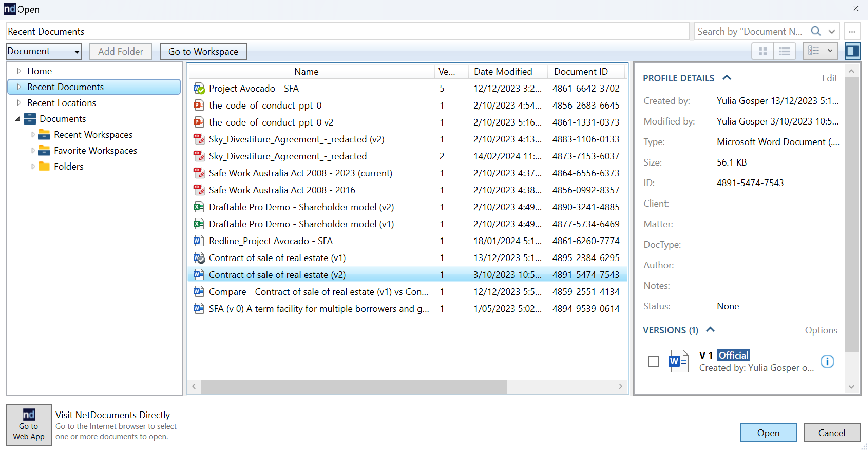This screenshot has height=450, width=868.
Task: Click the more options ellipsis button
Action: click(x=852, y=32)
